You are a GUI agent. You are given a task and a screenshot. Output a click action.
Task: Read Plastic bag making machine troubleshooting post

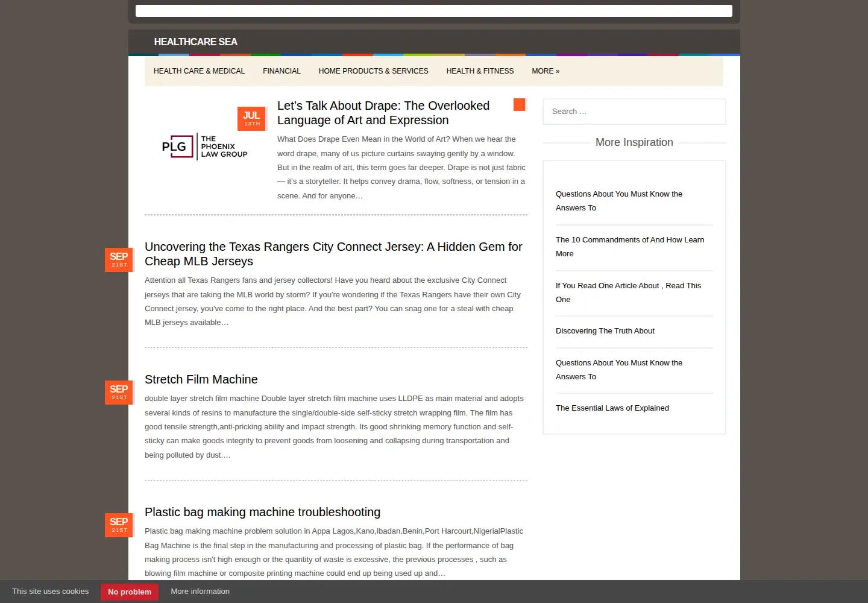pyautogui.click(x=263, y=512)
